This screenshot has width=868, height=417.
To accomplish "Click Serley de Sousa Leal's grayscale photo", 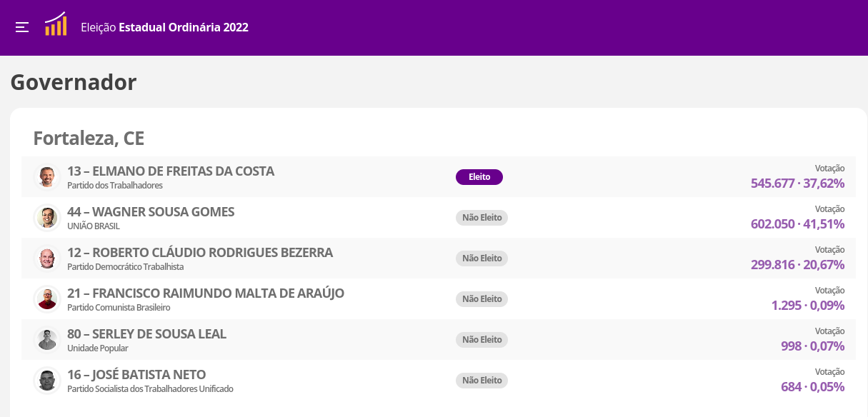I will [x=47, y=339].
